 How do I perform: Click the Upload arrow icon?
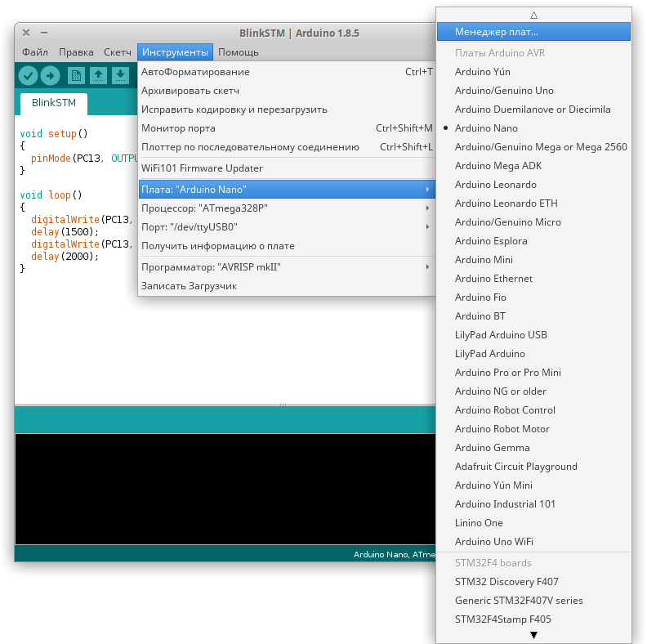[51, 75]
